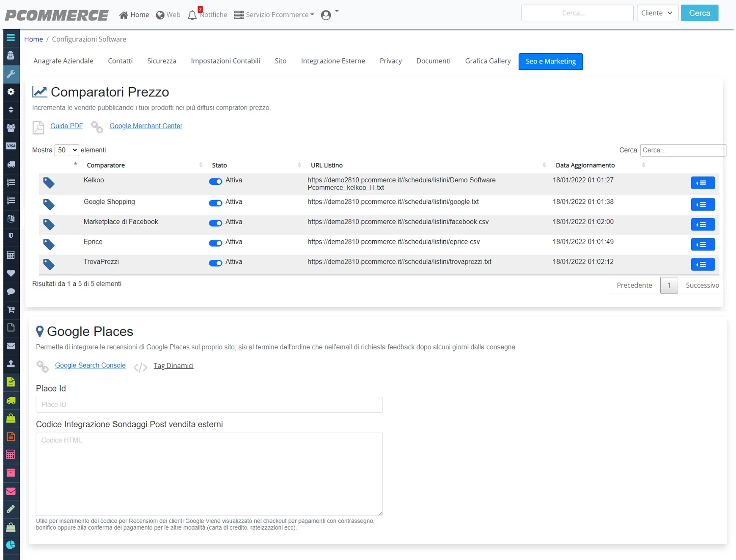The image size is (736, 560).
Task: Click the shopping cart icon in sidebar
Action: [x=11, y=310]
